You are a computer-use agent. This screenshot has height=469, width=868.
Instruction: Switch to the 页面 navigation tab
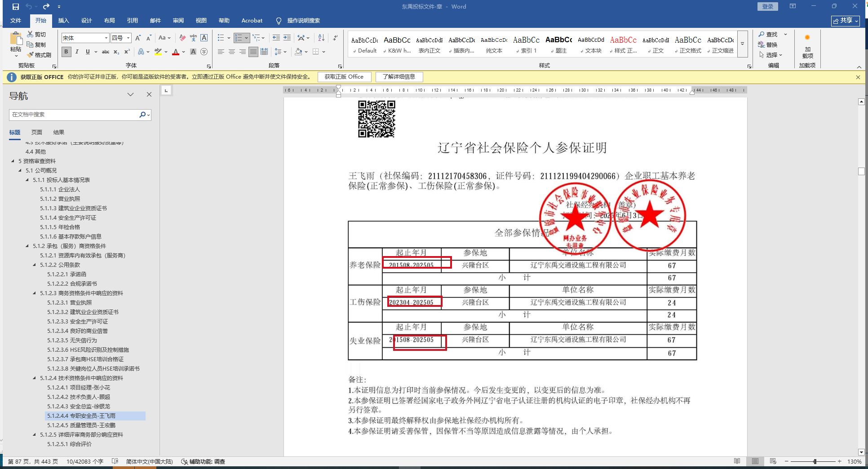point(37,132)
